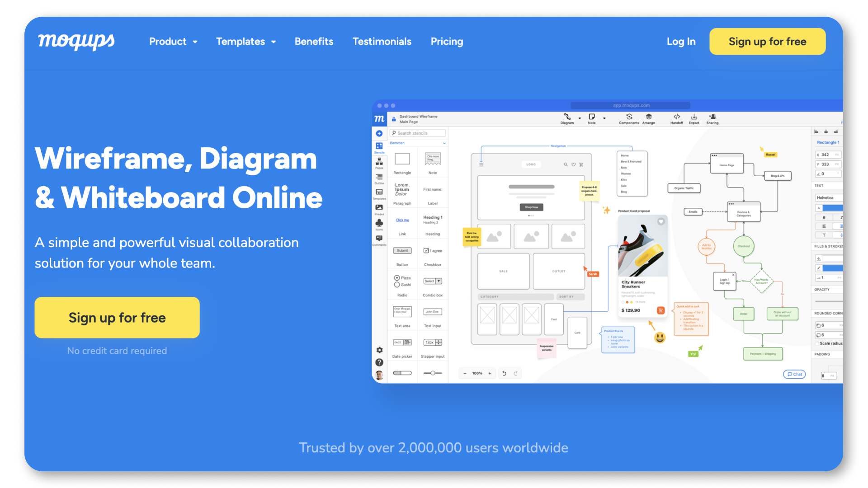Adjust the 100% zoom slider
This screenshot has width=868, height=488.
click(477, 374)
